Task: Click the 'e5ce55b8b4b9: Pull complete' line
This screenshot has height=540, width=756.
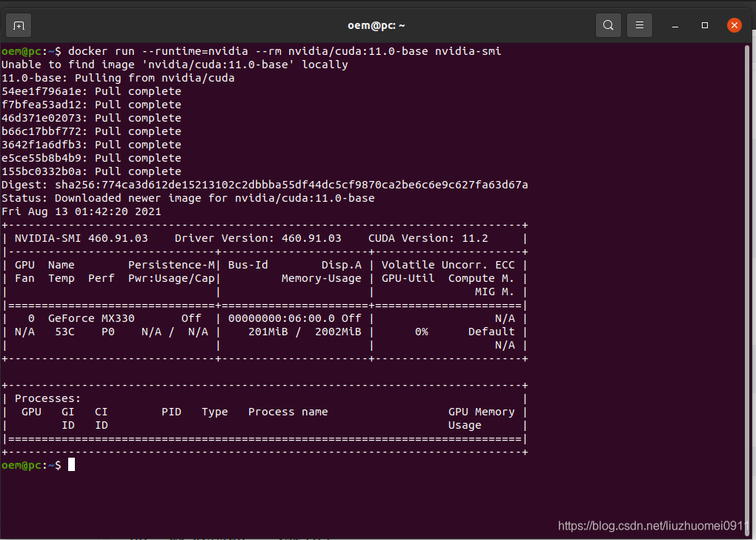Action: click(x=92, y=158)
